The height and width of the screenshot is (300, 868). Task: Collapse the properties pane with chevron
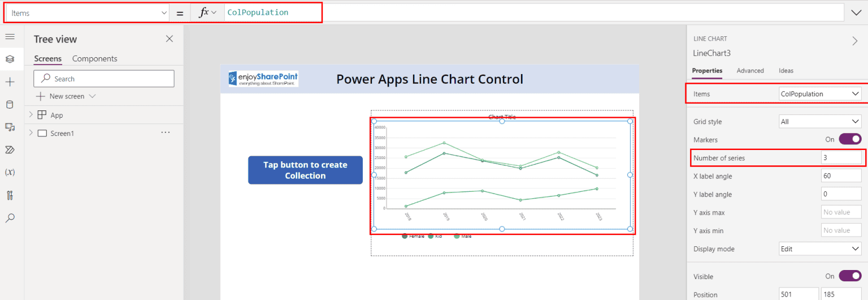(x=854, y=41)
